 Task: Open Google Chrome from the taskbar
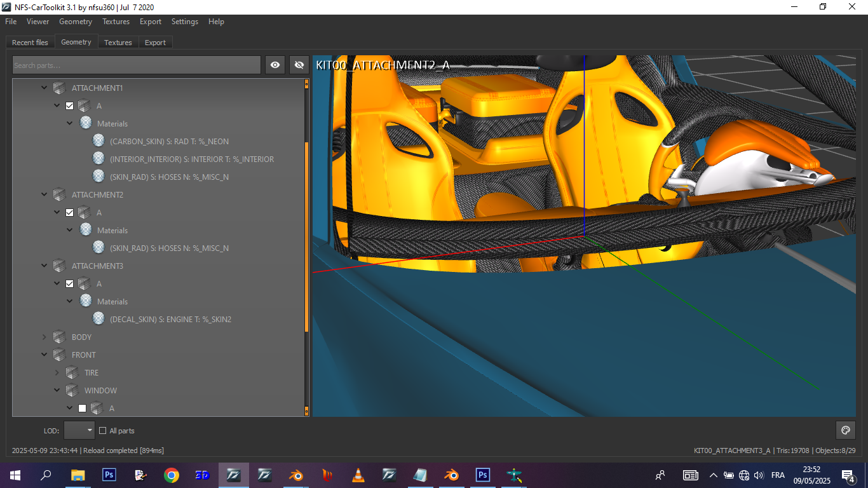coord(171,475)
